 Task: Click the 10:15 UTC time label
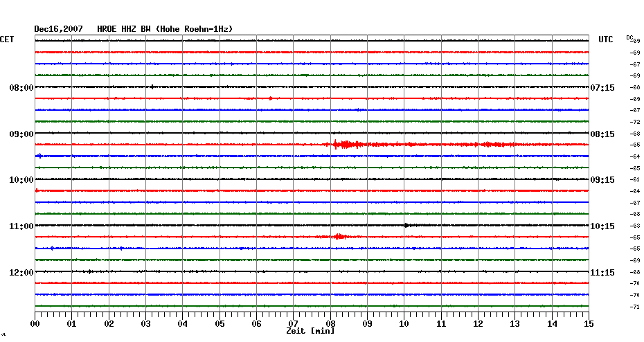coord(602,226)
